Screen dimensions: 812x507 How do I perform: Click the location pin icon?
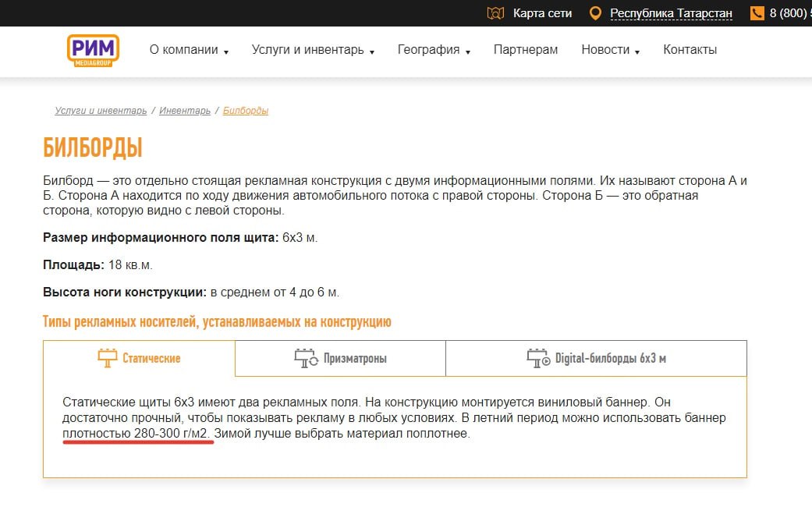pyautogui.click(x=595, y=13)
